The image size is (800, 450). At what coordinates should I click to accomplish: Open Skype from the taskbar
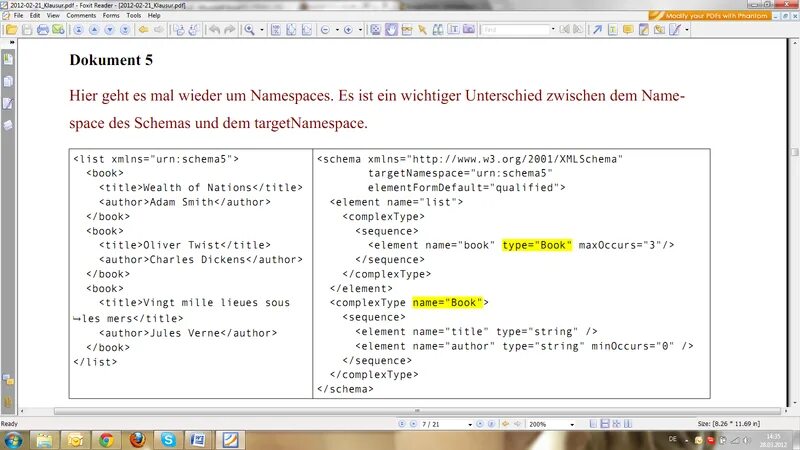point(168,440)
